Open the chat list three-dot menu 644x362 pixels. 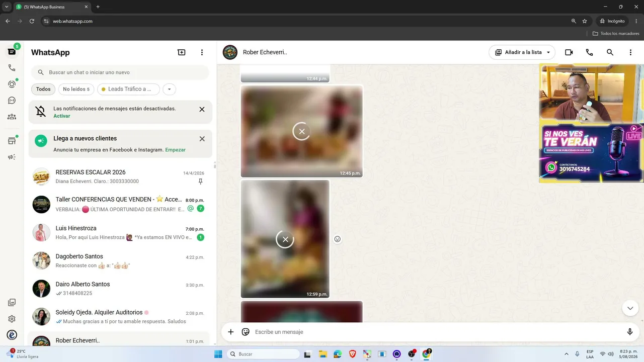(x=202, y=52)
